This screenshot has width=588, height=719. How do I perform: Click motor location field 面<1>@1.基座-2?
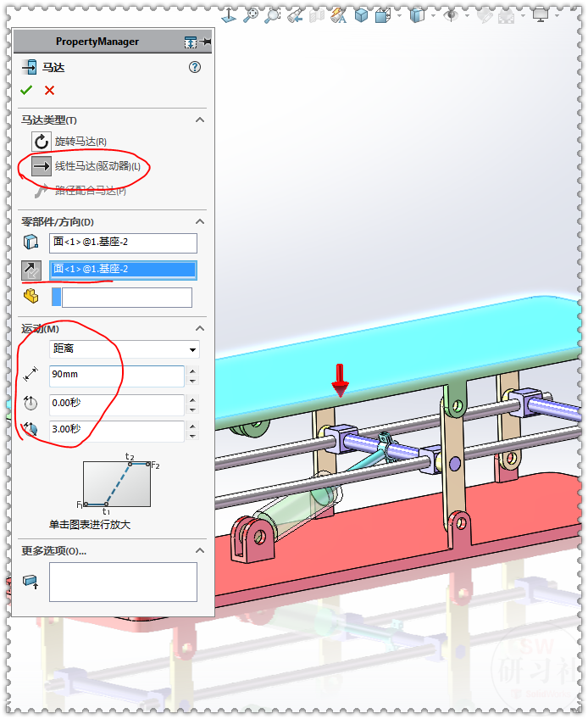click(x=124, y=243)
